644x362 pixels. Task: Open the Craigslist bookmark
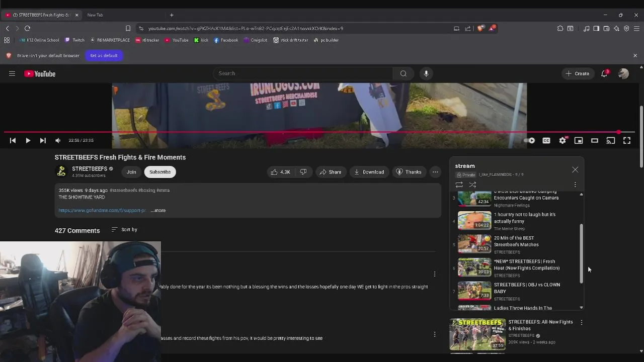(x=255, y=40)
